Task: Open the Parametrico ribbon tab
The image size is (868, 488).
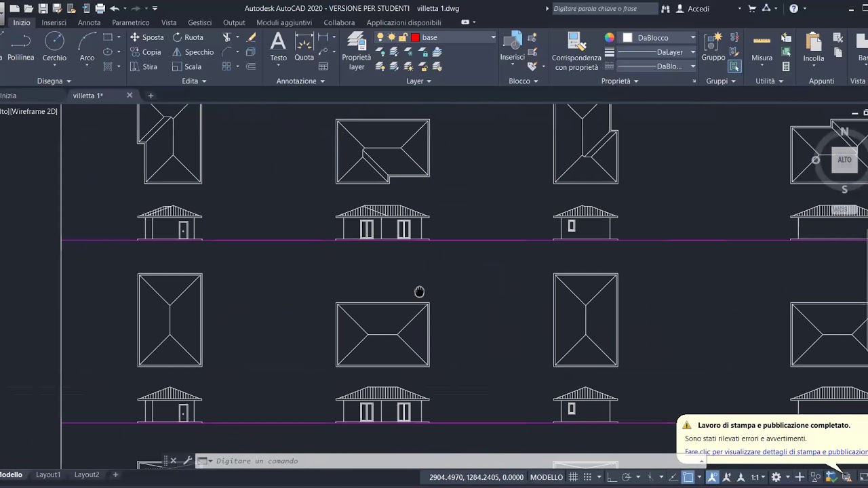Action: pyautogui.click(x=131, y=22)
